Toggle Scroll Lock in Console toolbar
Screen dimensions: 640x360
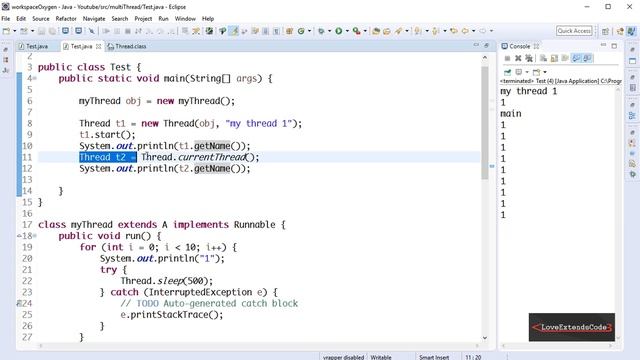(554, 58)
